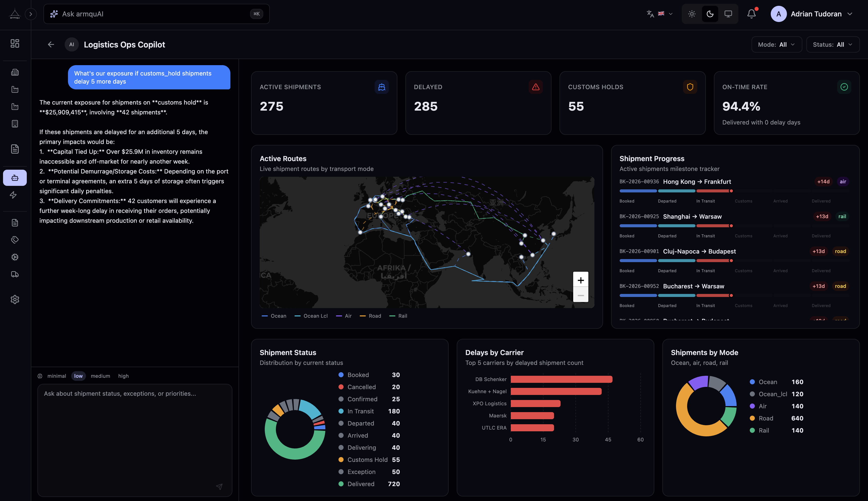Image resolution: width=868 pixels, height=501 pixels.
Task: Select the truck deliveries icon in sidebar
Action: tap(15, 274)
